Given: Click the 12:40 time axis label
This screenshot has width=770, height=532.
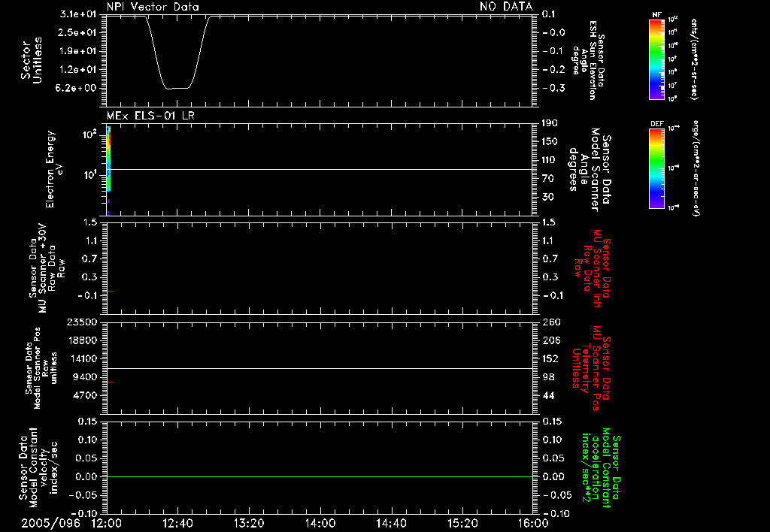Looking at the screenshot, I should (x=177, y=523).
